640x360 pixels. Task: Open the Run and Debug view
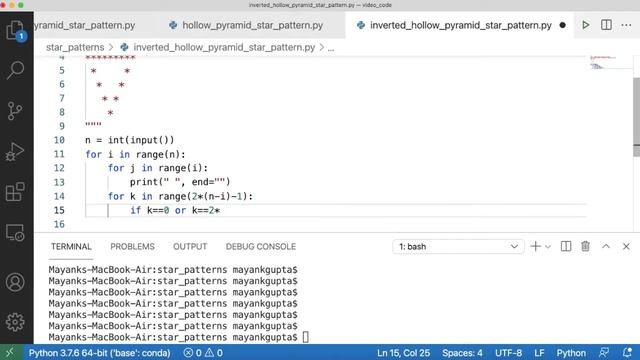click(15, 151)
